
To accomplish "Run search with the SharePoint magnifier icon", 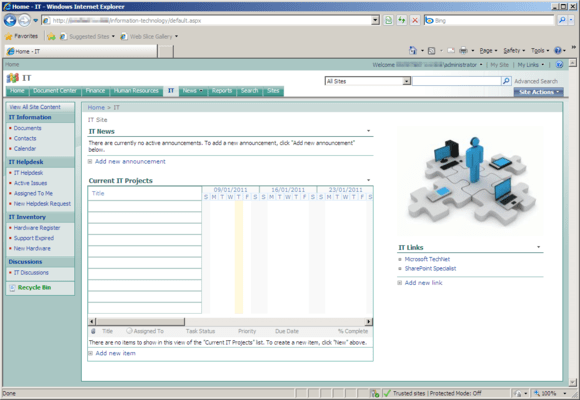I will click(x=506, y=81).
